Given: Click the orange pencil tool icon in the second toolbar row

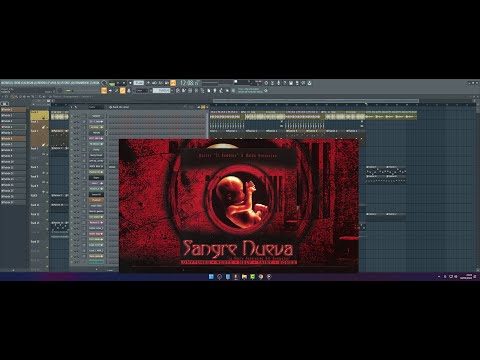Looking at the screenshot, I should pyautogui.click(x=123, y=90).
